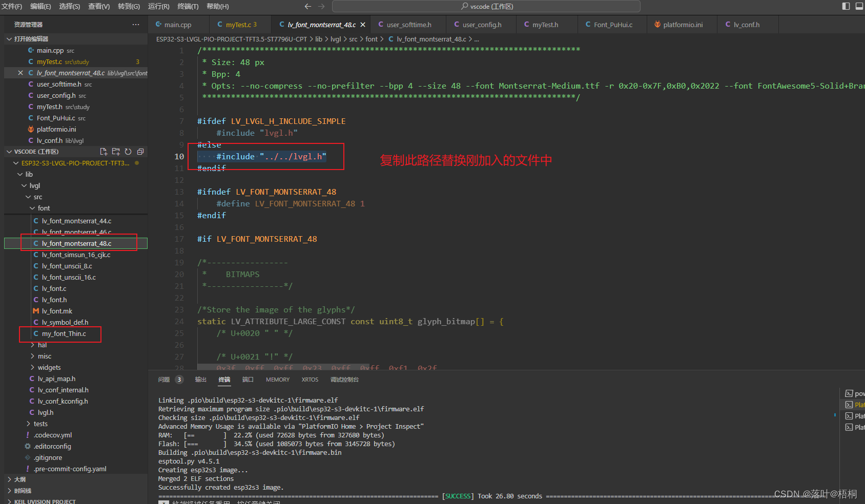
Task: Open the 终端(T) menu
Action: click(188, 6)
